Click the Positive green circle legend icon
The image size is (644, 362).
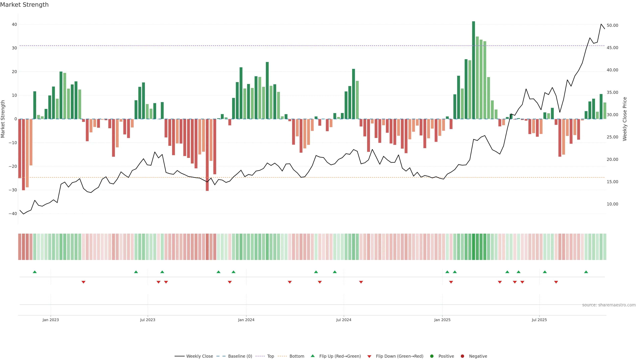pos(432,356)
